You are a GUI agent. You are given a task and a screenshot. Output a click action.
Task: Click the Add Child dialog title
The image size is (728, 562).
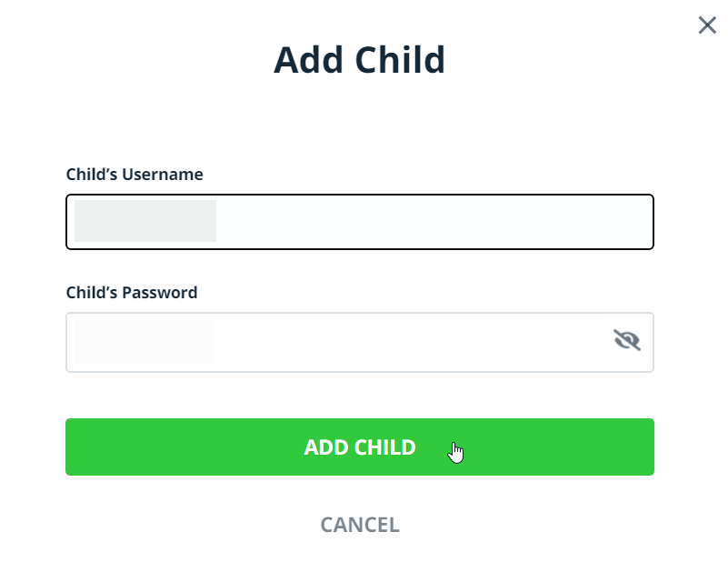[359, 60]
